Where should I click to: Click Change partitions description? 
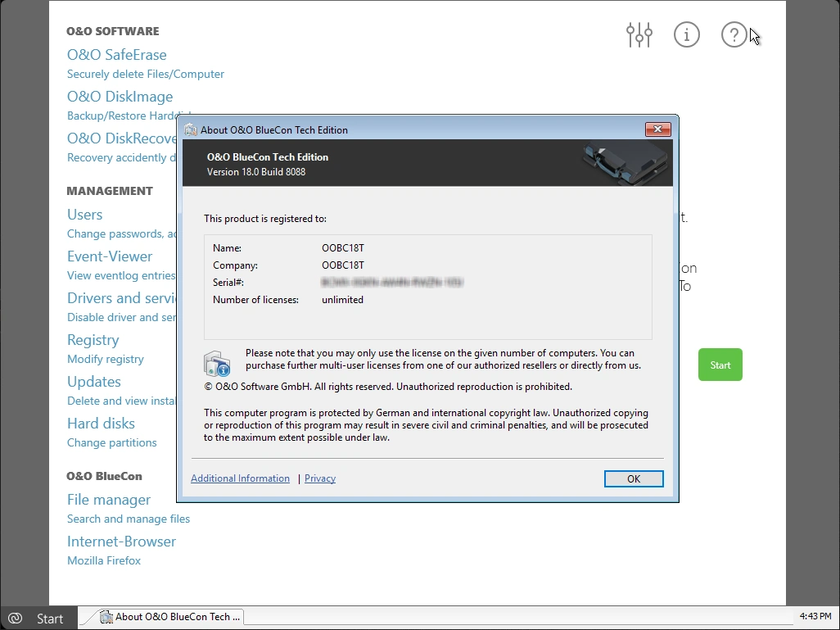point(111,443)
